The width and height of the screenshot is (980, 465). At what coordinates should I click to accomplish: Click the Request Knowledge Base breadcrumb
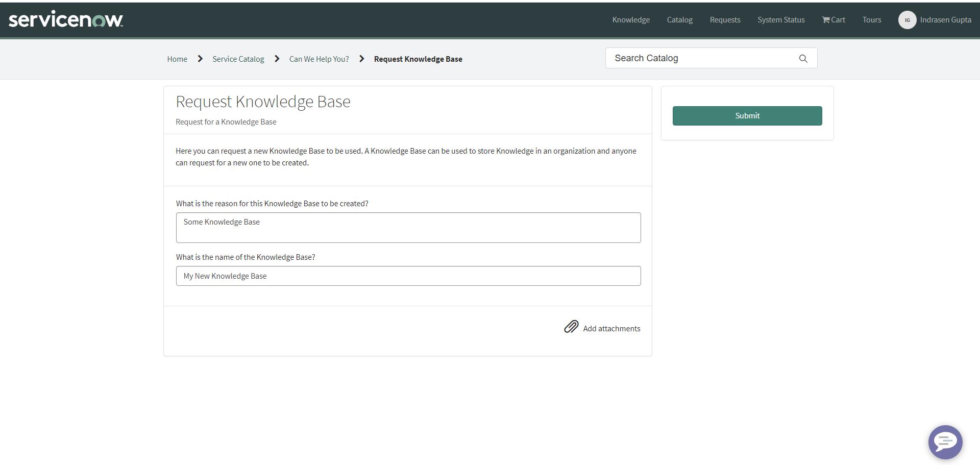click(x=418, y=59)
